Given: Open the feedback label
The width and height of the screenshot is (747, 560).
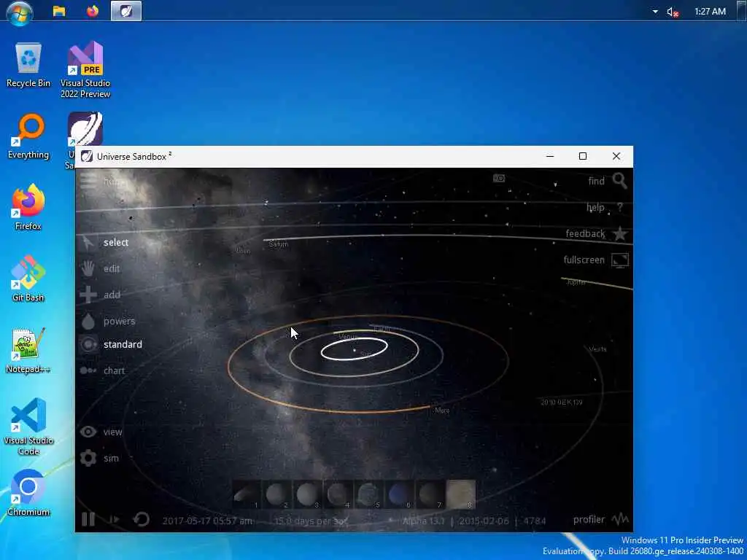Looking at the screenshot, I should pos(585,234).
